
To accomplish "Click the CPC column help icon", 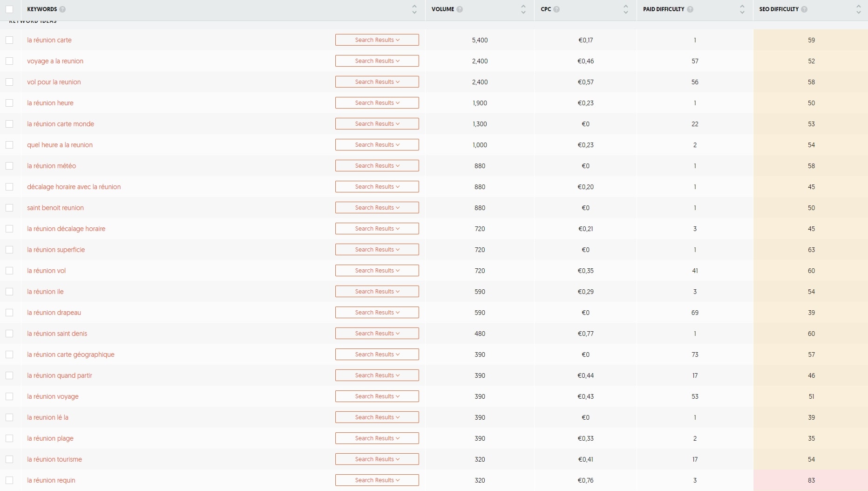I will (556, 9).
